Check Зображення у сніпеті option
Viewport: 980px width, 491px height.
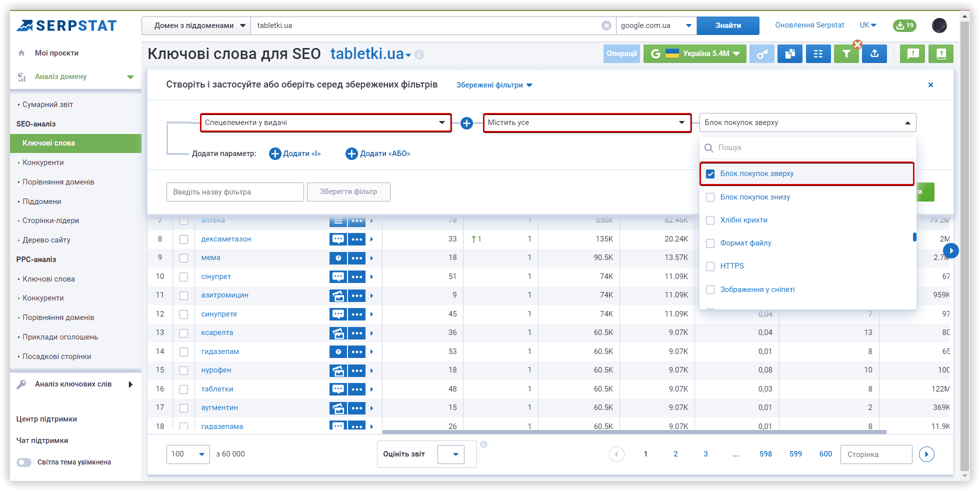pos(710,289)
